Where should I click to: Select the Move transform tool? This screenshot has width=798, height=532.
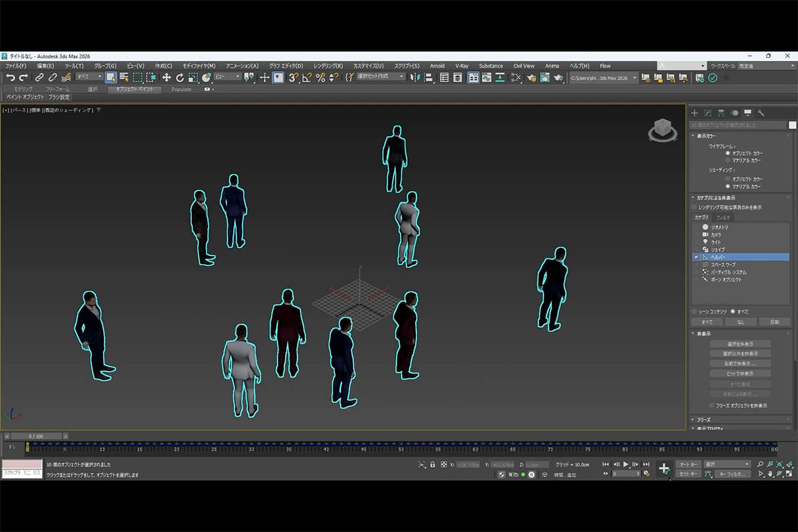pyautogui.click(x=166, y=78)
